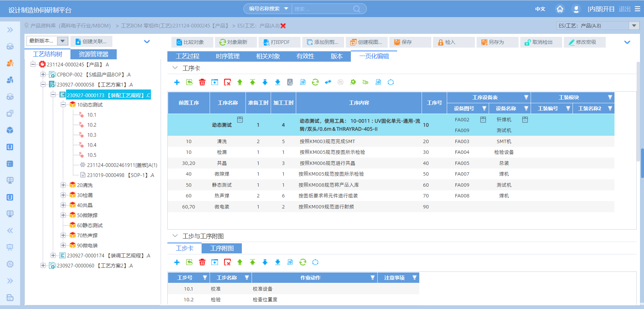Open the ESJ工艺 产品(A.8) dropdown
This screenshot has width=644, height=309.
coord(634,26)
